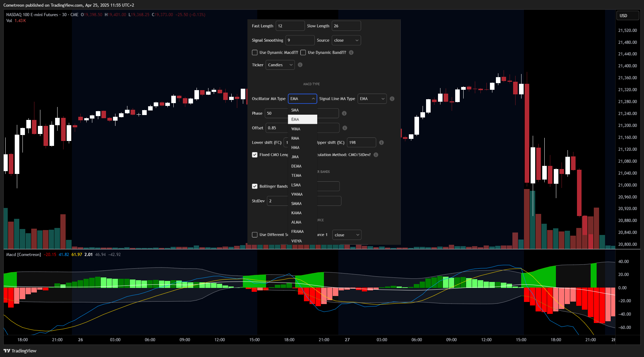Click TradingView logo at bottom left
This screenshot has height=357, width=644.
tap(20, 351)
